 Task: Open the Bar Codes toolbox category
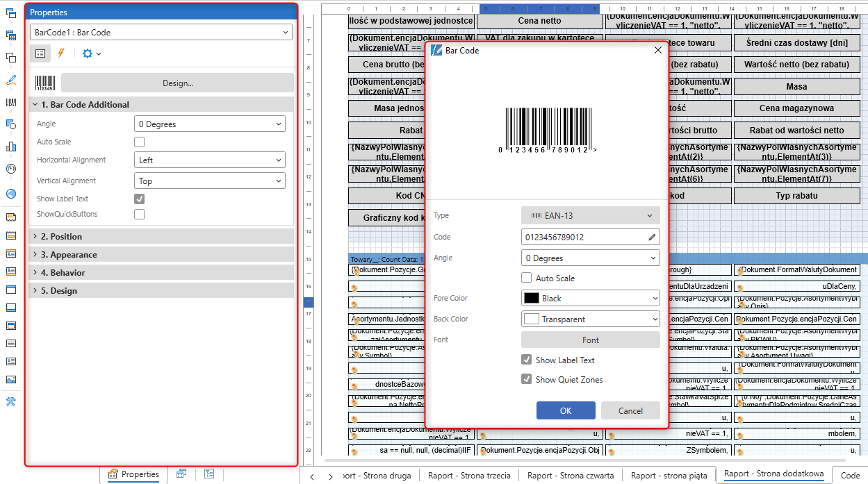point(11,102)
